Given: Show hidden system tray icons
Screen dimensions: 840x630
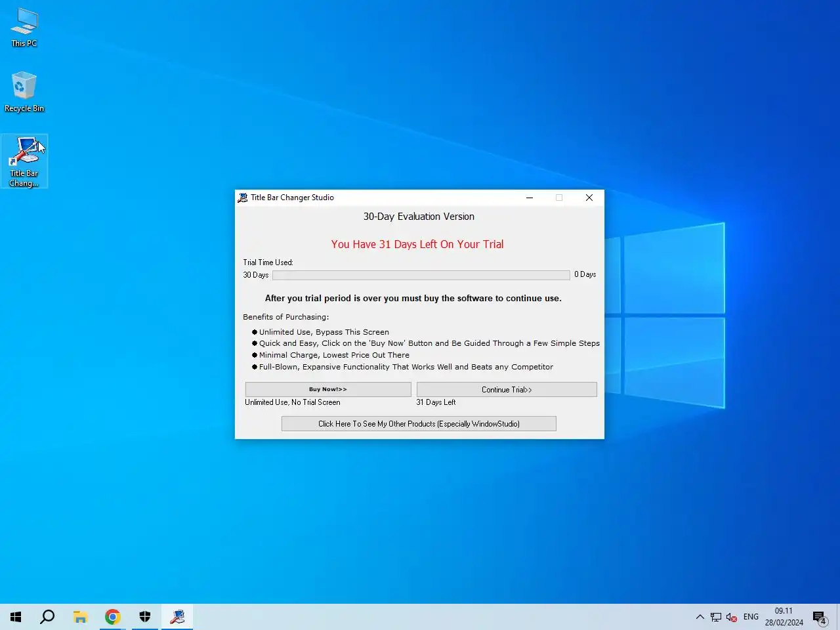Looking at the screenshot, I should (700, 617).
